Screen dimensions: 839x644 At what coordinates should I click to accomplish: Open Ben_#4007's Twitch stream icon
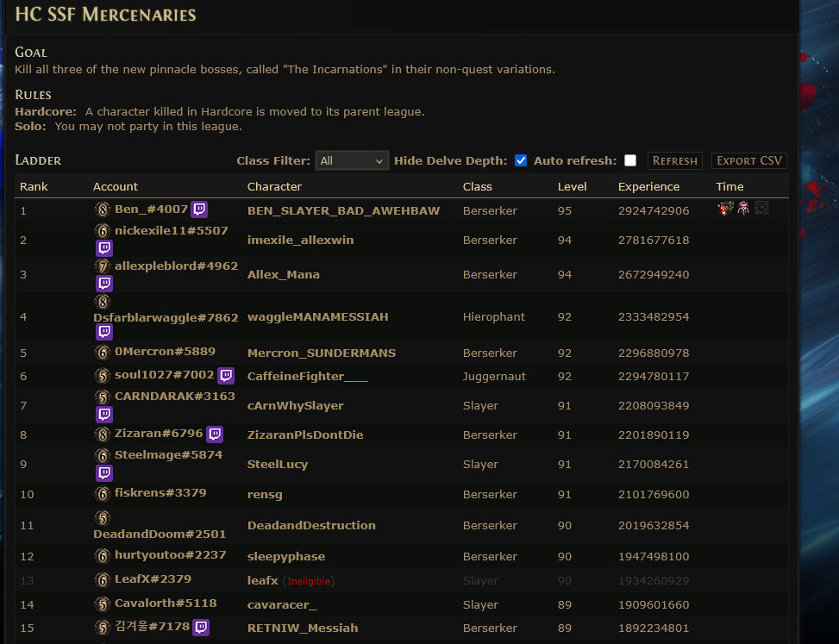click(199, 209)
